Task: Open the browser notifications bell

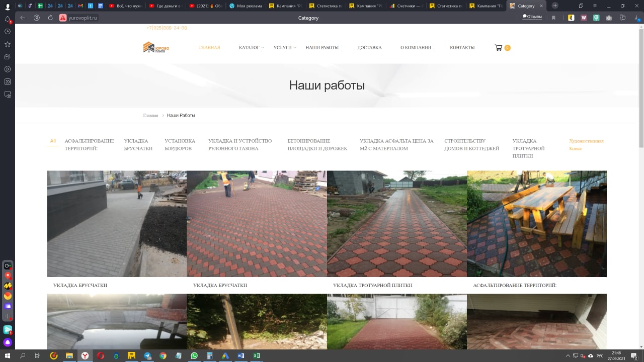Action: pyautogui.click(x=8, y=19)
